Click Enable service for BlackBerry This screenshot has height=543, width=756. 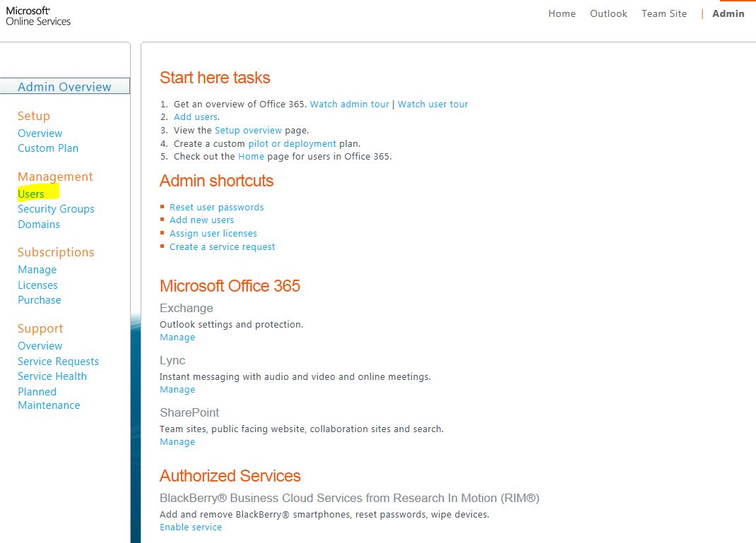[x=191, y=527]
